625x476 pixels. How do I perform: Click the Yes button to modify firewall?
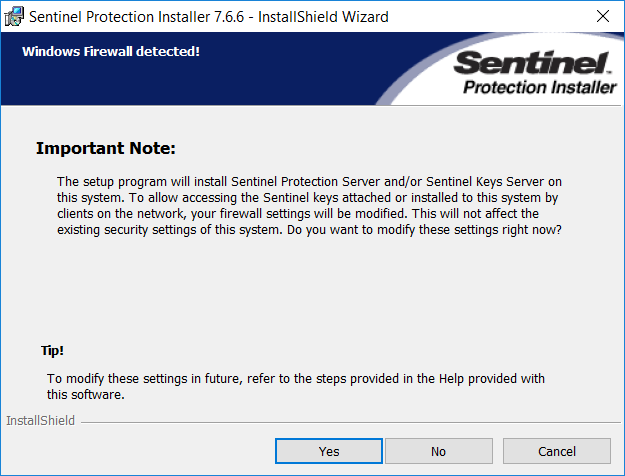pos(329,451)
